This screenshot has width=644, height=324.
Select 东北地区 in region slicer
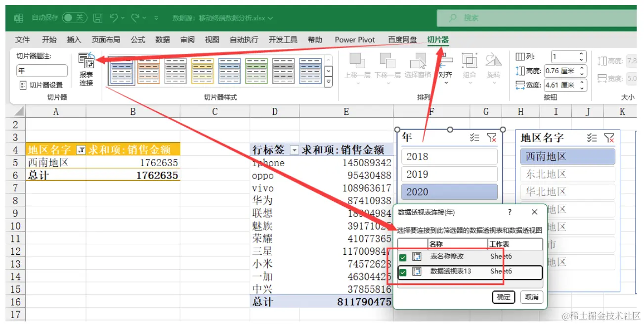(x=567, y=174)
